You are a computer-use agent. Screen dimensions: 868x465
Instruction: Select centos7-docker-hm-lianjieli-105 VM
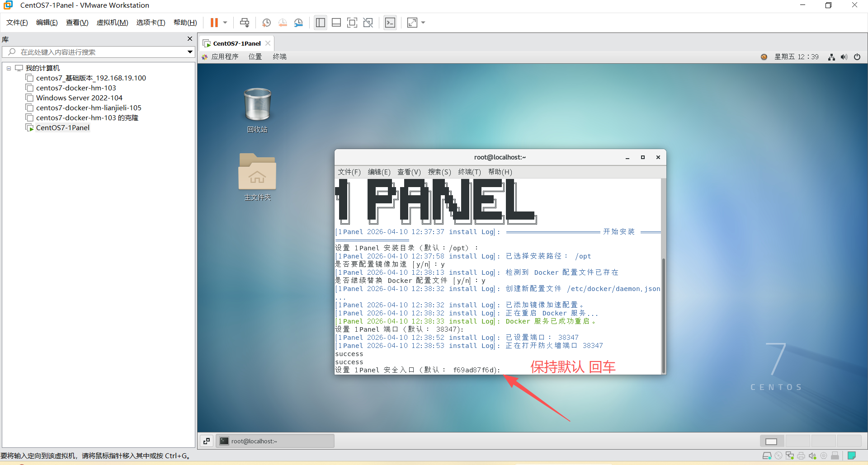click(x=89, y=108)
